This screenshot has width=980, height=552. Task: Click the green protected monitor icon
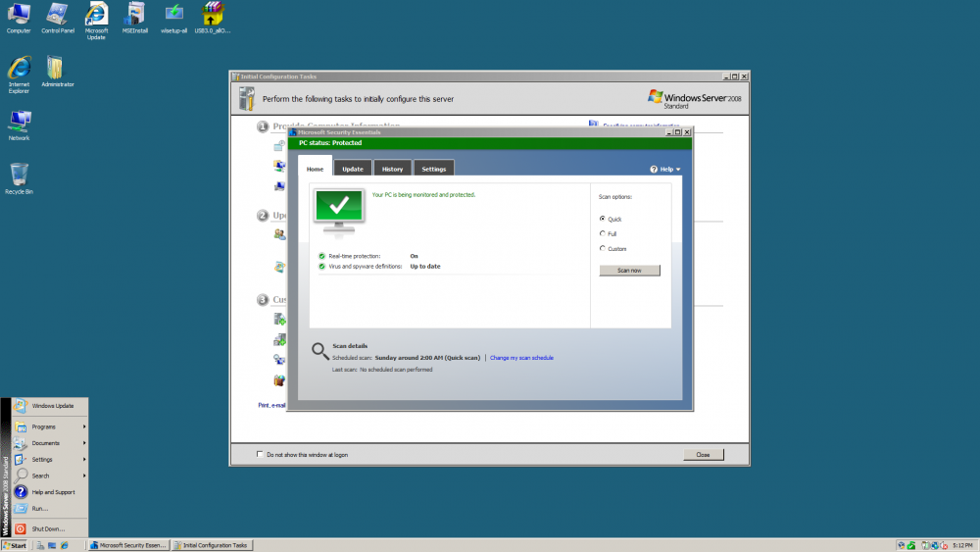339,213
